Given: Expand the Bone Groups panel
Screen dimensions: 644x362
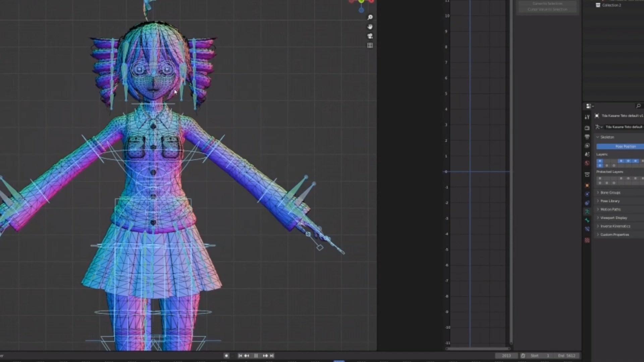Looking at the screenshot, I should point(598,192).
